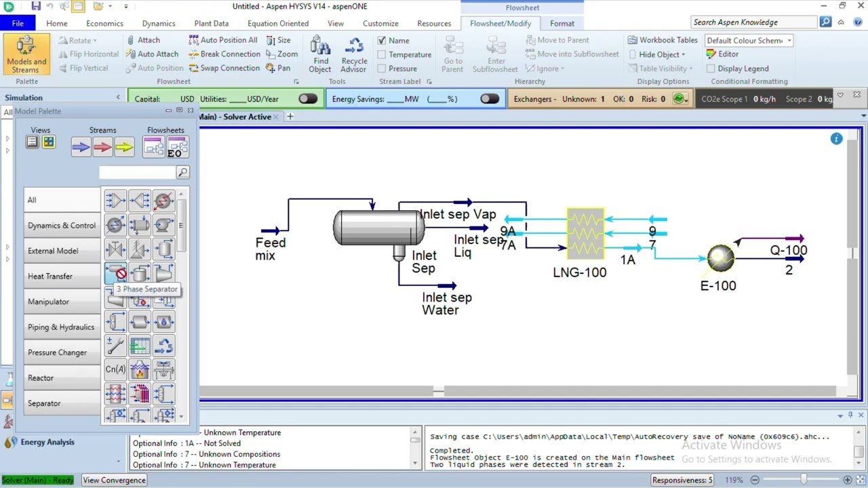
Task: Open the Plant Data ribbon tab
Action: (x=212, y=23)
